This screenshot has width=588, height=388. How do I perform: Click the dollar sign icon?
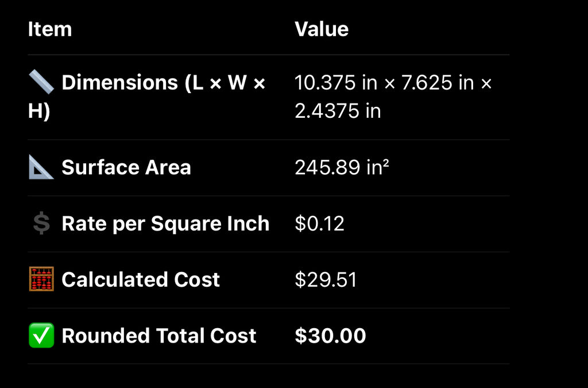point(41,223)
